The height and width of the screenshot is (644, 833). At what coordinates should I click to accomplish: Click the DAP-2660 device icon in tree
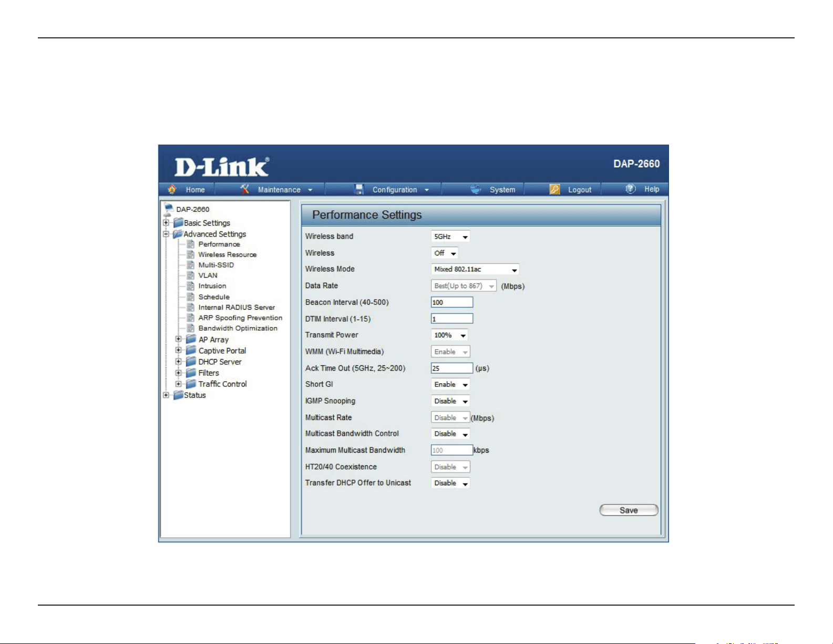[168, 209]
